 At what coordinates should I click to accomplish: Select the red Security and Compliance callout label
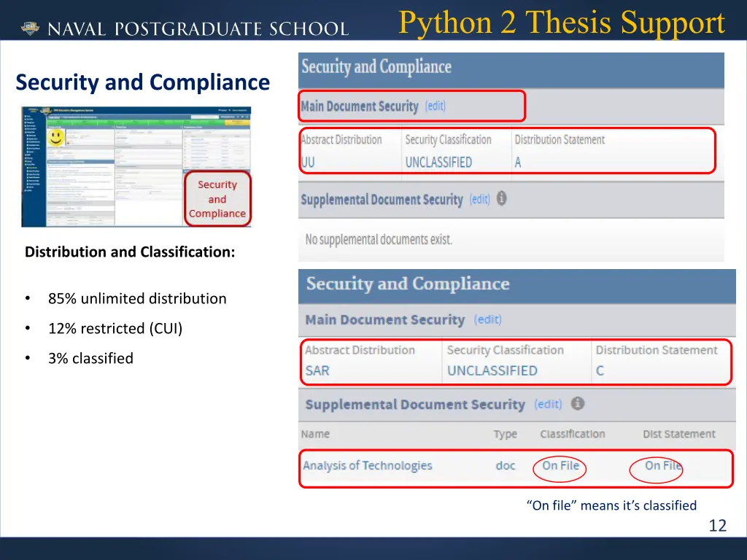[217, 198]
